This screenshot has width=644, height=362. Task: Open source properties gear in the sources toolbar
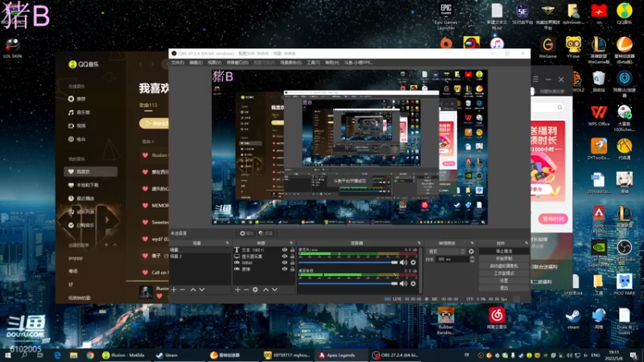255,290
